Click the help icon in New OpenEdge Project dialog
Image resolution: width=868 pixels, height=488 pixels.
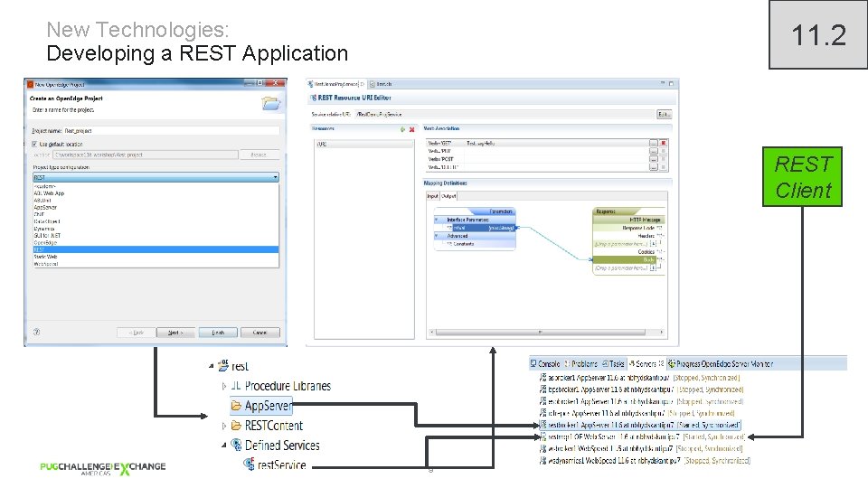click(36, 332)
